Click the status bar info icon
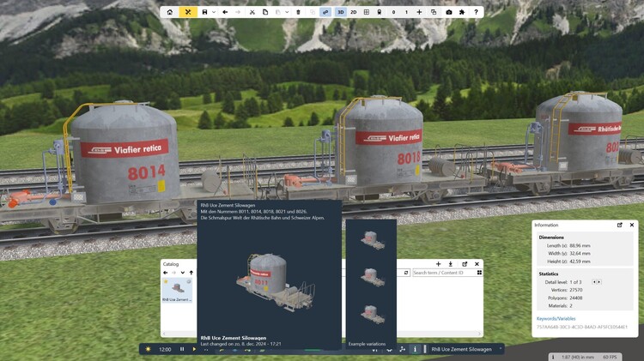 (x=553, y=358)
